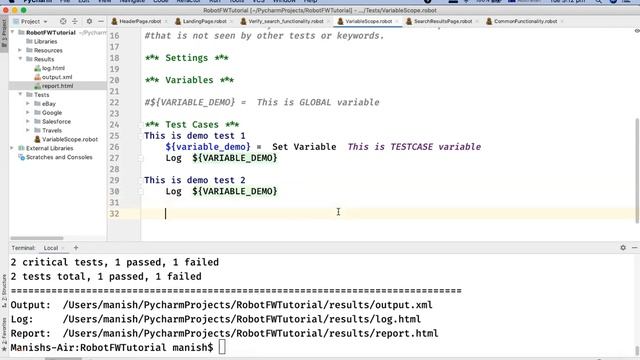Close the SearchResultsPage.robot tab
Viewport: 640px width, 360px height.
(x=476, y=21)
